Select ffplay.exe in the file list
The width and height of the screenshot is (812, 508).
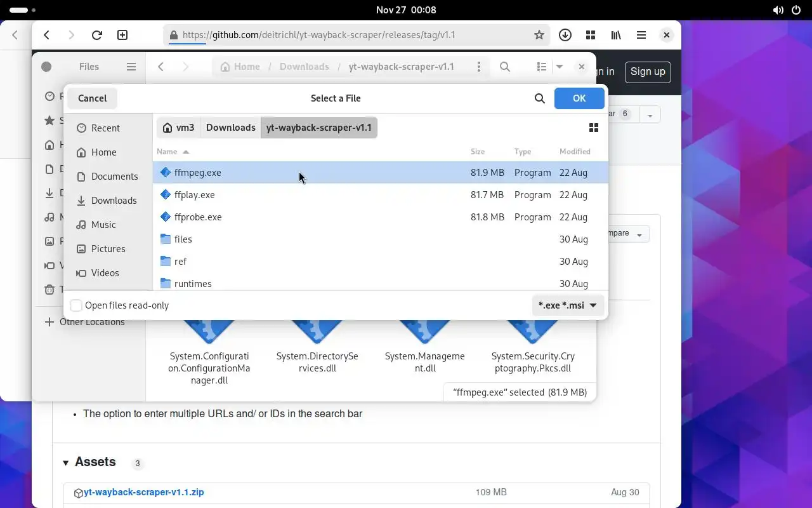tap(381, 195)
